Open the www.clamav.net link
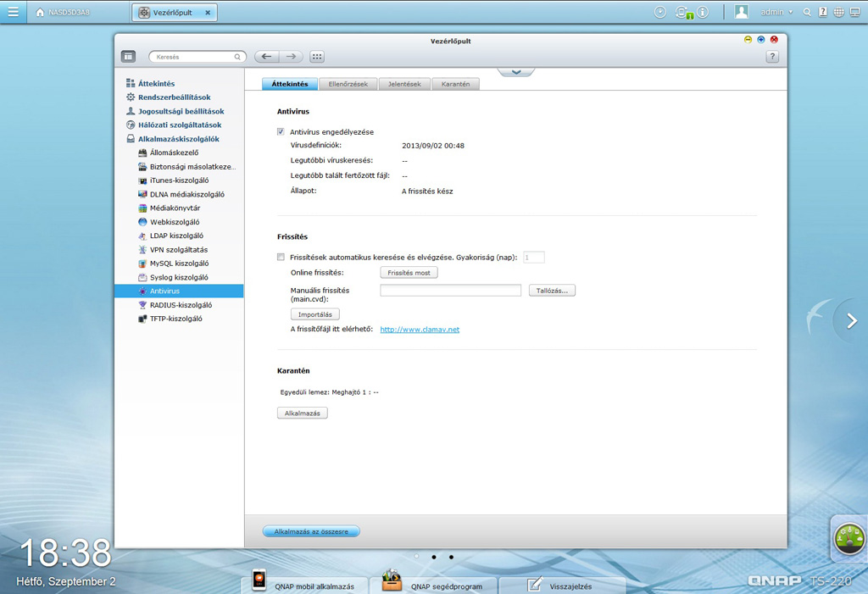This screenshot has width=868, height=594. (x=420, y=330)
